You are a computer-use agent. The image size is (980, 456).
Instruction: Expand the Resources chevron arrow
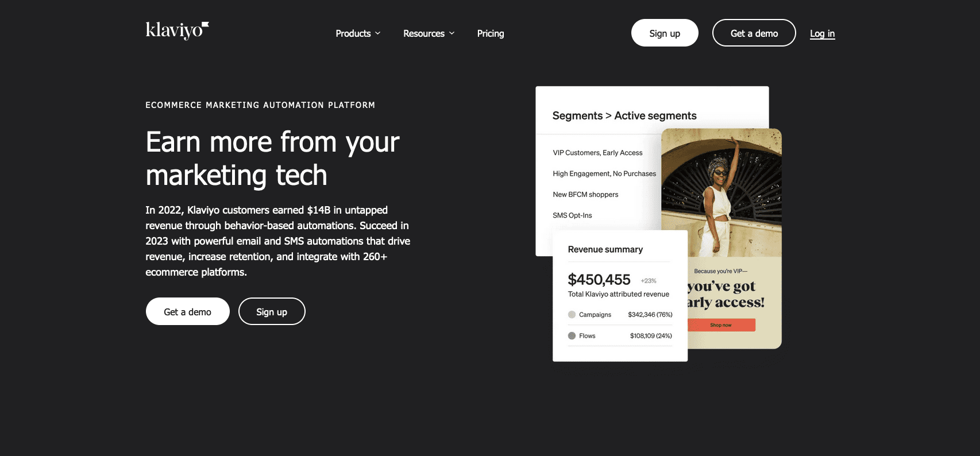[x=452, y=33]
